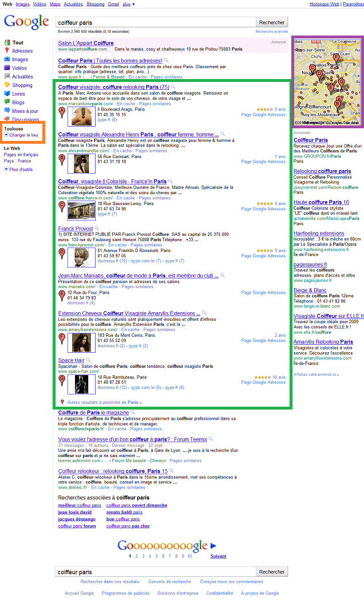Open the Paris results map thumbnail
Screen dimensions: 364x602
click(327, 82)
